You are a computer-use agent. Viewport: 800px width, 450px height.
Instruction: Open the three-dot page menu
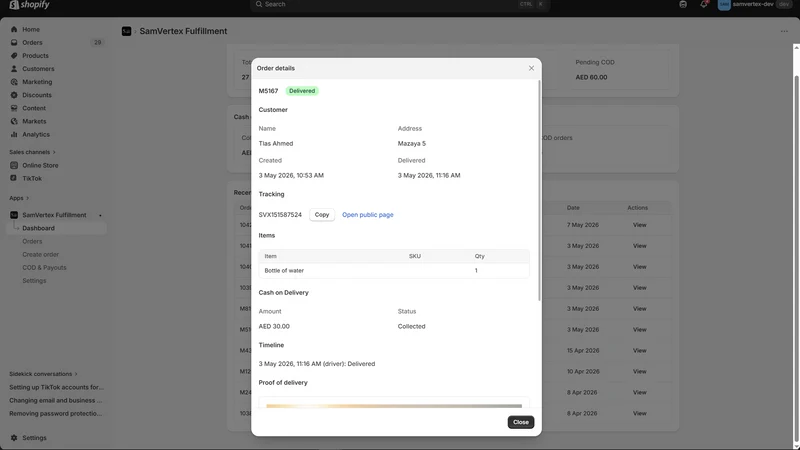[x=784, y=31]
